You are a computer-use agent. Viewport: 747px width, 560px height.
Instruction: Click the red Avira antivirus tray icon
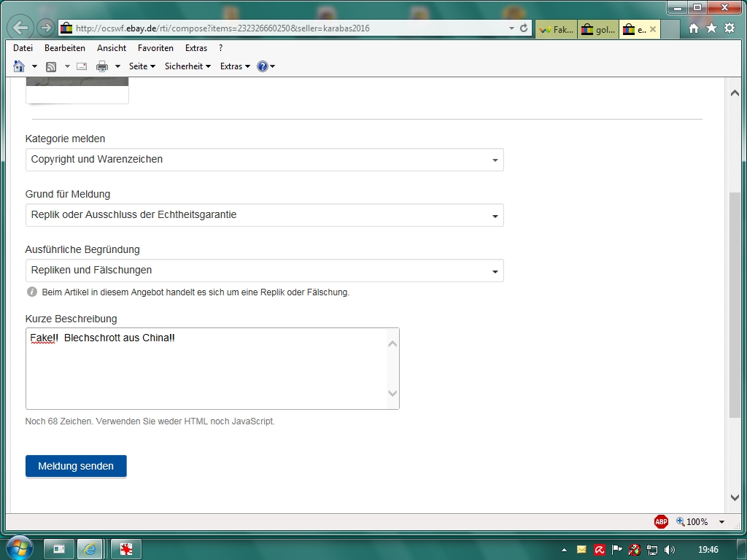click(x=600, y=550)
